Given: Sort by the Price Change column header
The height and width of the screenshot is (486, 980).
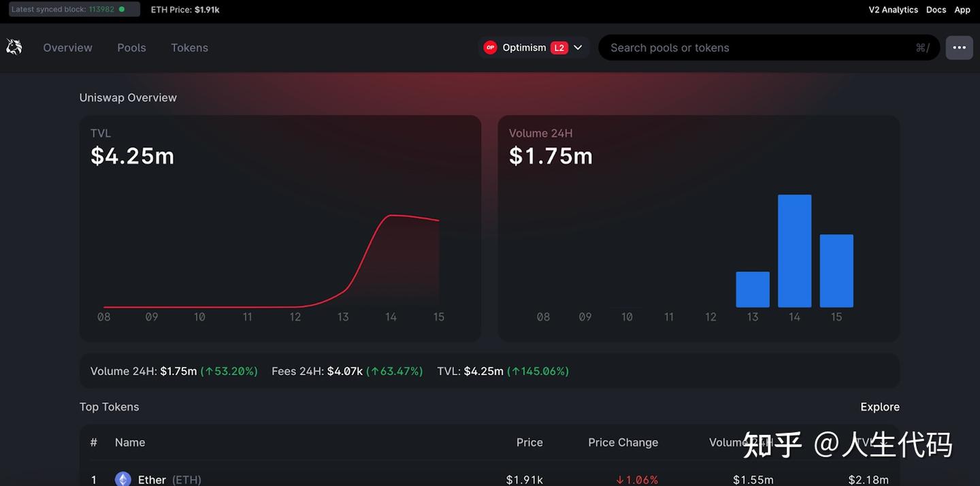Looking at the screenshot, I should (623, 442).
